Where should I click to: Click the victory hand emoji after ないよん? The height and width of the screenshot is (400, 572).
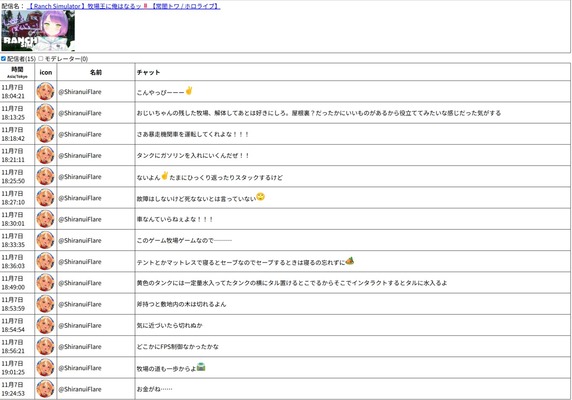point(165,175)
